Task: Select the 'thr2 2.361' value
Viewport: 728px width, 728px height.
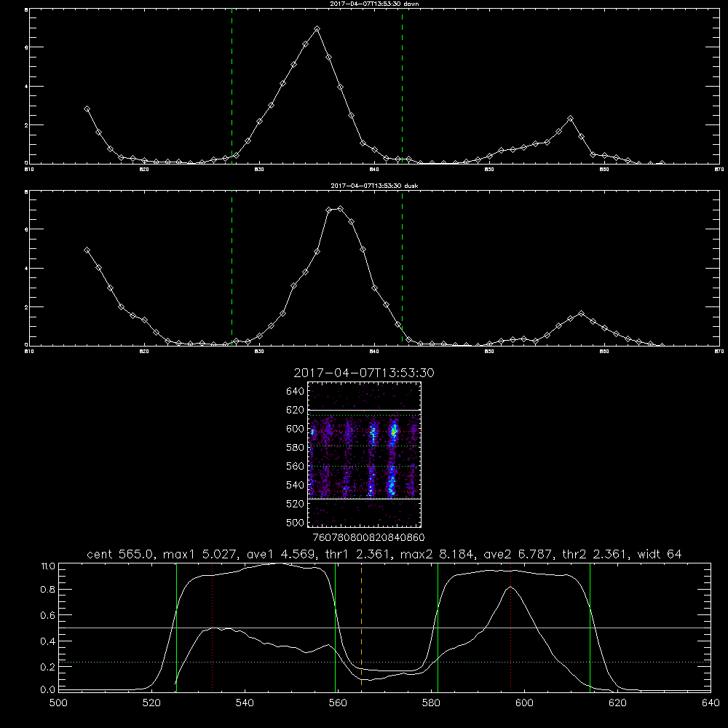Action: [595, 554]
